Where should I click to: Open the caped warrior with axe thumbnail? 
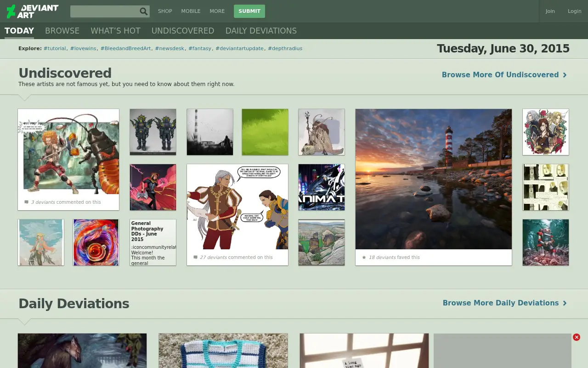153,187
